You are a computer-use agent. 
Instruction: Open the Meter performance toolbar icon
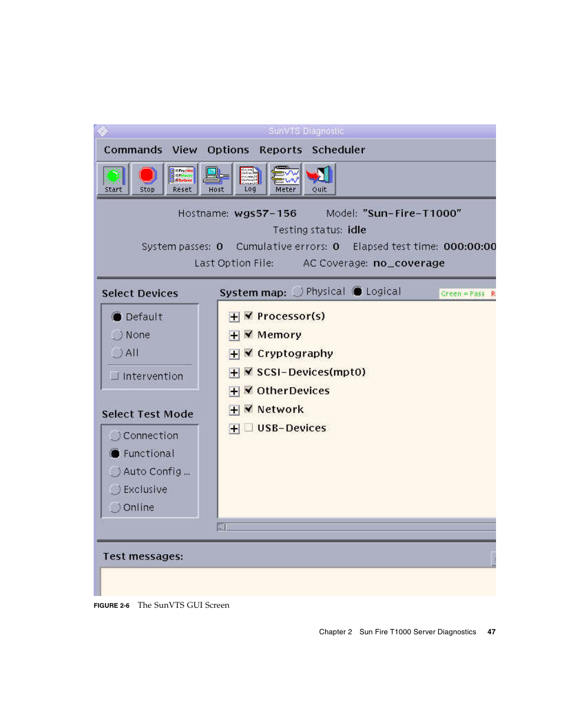click(x=285, y=179)
